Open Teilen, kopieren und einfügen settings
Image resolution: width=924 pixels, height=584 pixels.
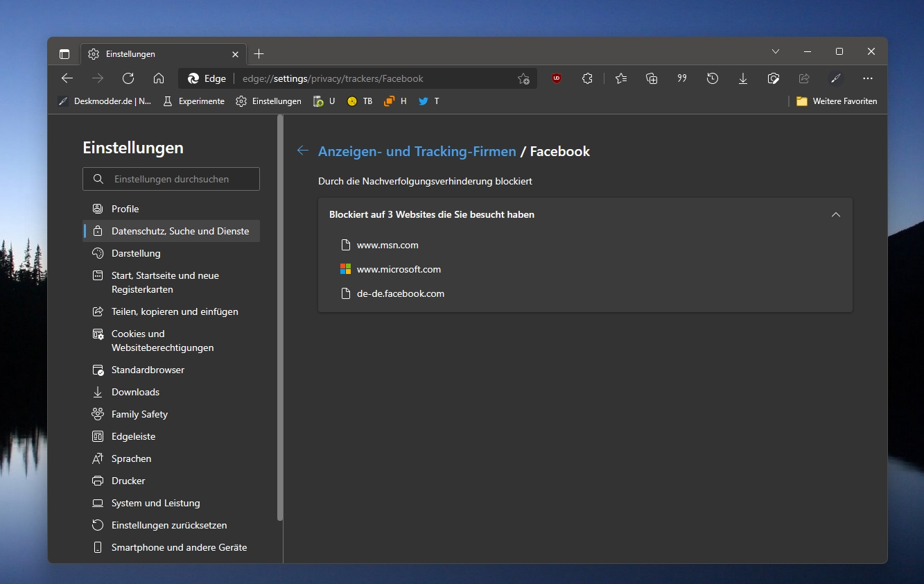click(x=171, y=311)
